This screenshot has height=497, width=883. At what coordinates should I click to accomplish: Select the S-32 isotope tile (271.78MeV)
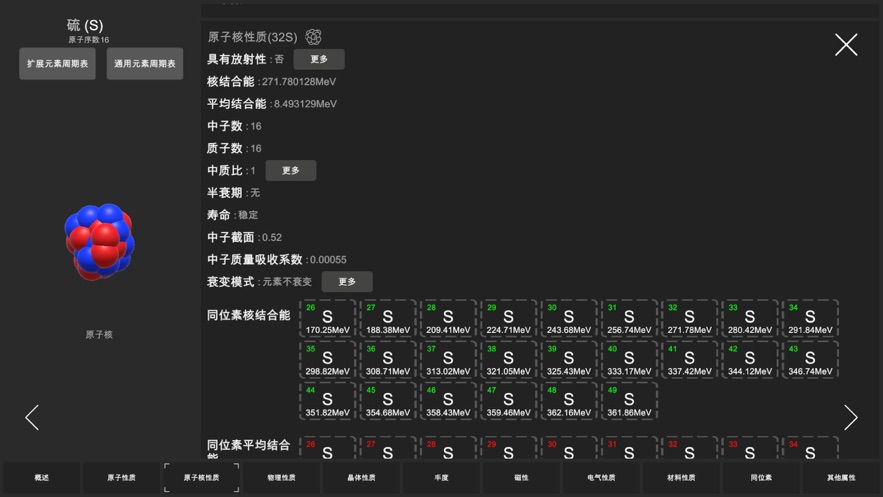[689, 318]
